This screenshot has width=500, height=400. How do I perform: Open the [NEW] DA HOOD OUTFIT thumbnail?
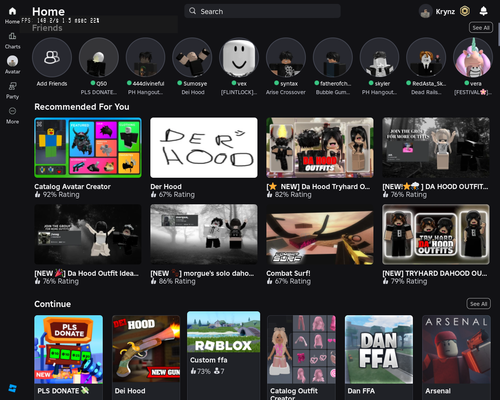tap(436, 147)
